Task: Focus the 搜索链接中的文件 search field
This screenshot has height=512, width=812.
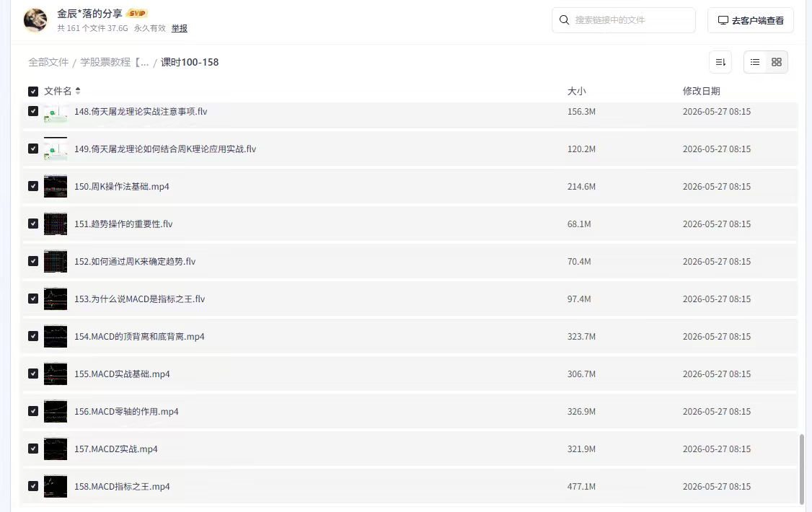Action: pos(624,20)
